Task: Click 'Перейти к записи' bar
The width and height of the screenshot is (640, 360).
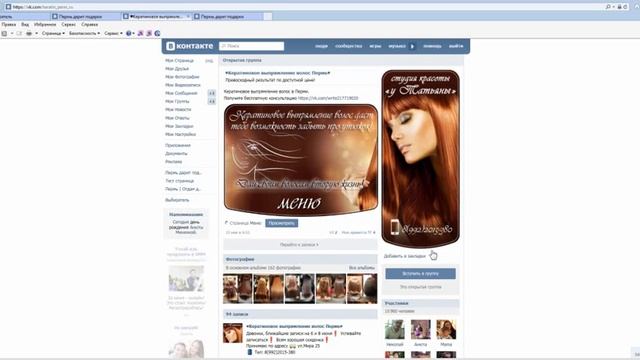Action: 300,244
